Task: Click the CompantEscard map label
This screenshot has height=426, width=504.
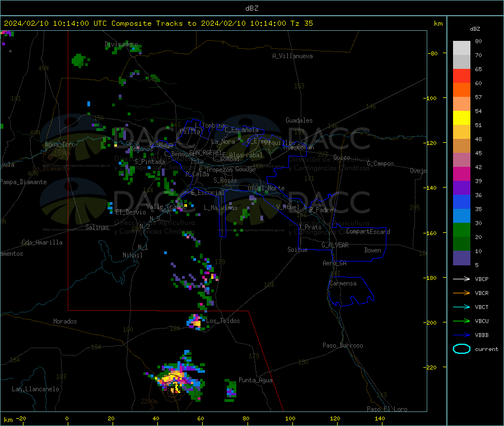Action: tap(368, 232)
